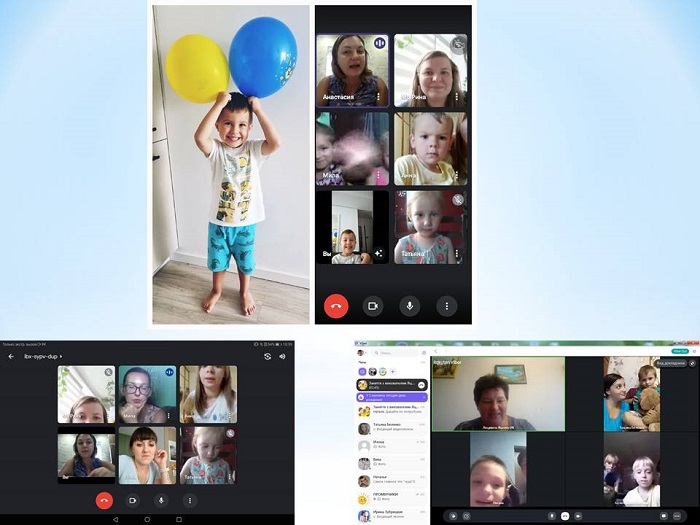Viewport: 700px width, 525px height.
Task: Switch camera in the tablet Meet call
Action: (x=267, y=356)
